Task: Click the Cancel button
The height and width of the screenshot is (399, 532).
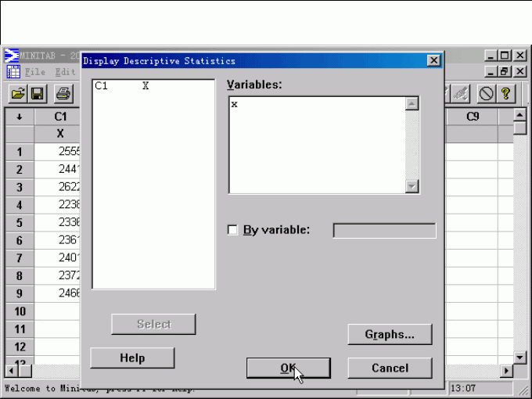Action: tap(390, 368)
